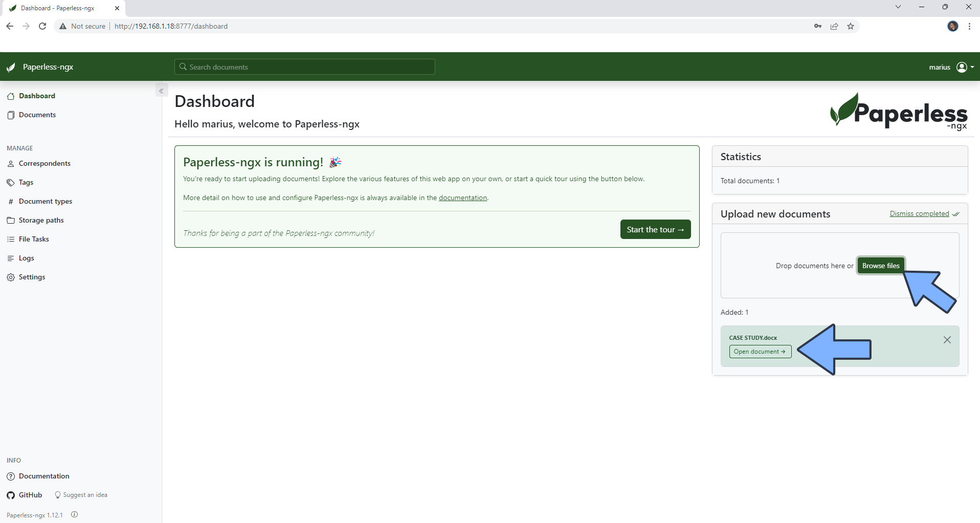Focus the Search documents field
980x523 pixels.
pos(305,67)
